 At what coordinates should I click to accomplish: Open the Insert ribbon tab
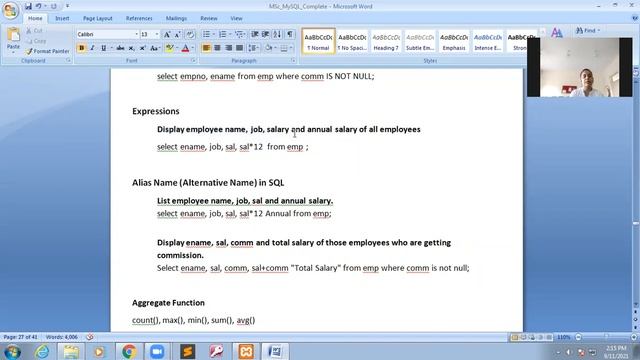tap(62, 18)
